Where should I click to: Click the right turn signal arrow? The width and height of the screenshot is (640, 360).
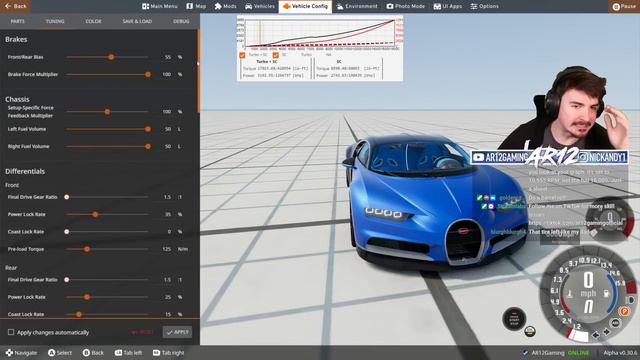(607, 332)
